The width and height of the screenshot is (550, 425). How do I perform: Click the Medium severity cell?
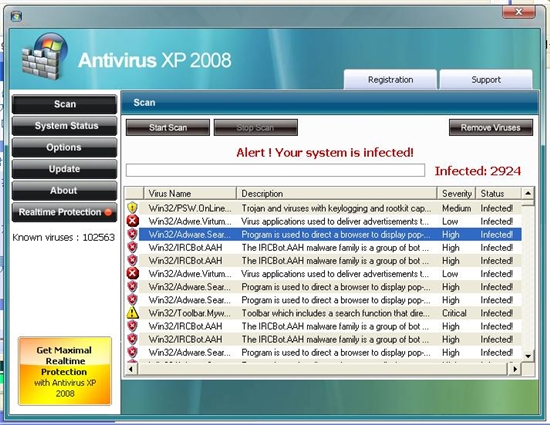pyautogui.click(x=456, y=208)
